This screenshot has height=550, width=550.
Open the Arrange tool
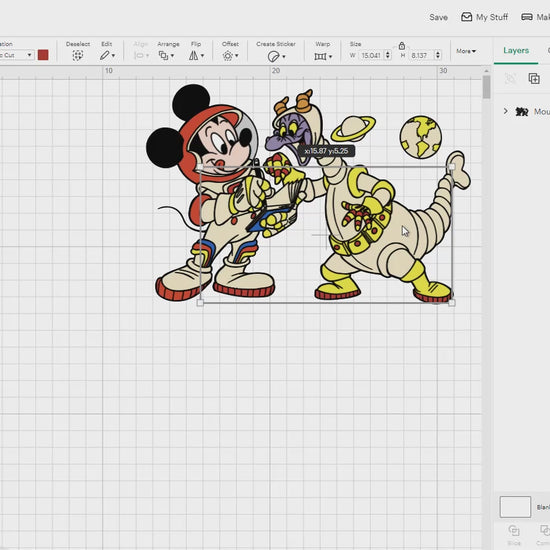(163, 55)
